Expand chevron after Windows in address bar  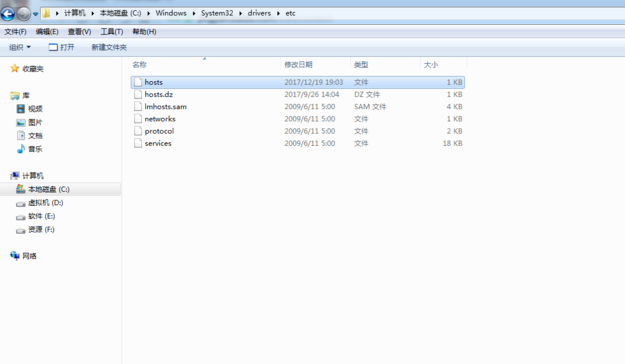[194, 14]
